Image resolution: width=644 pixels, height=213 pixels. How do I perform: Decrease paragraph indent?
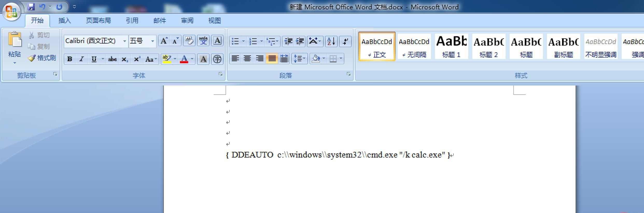click(x=288, y=41)
